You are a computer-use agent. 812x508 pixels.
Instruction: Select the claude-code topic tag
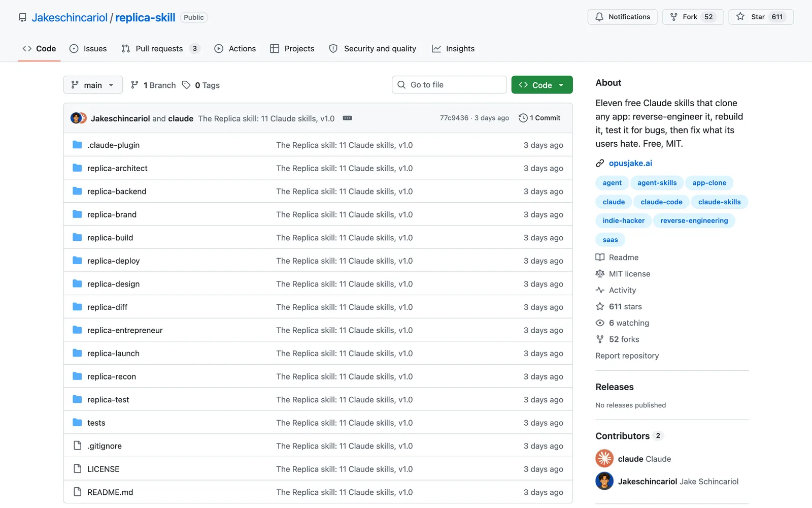(x=662, y=202)
